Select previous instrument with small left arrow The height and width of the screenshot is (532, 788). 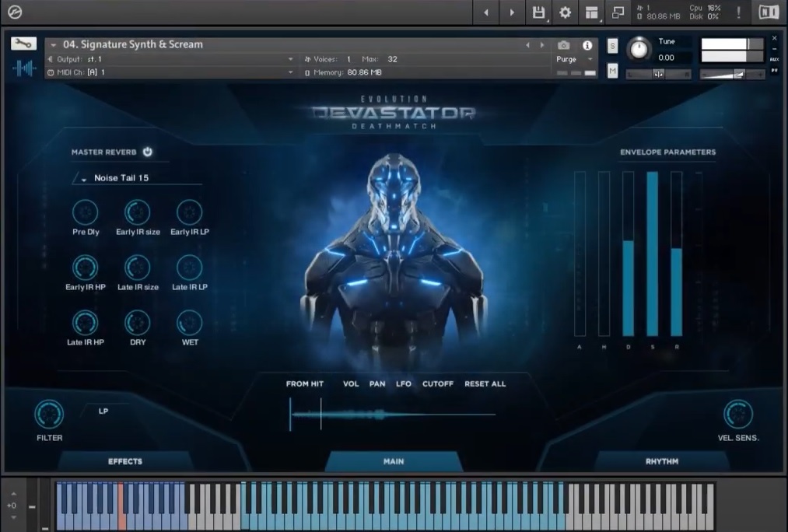point(527,45)
